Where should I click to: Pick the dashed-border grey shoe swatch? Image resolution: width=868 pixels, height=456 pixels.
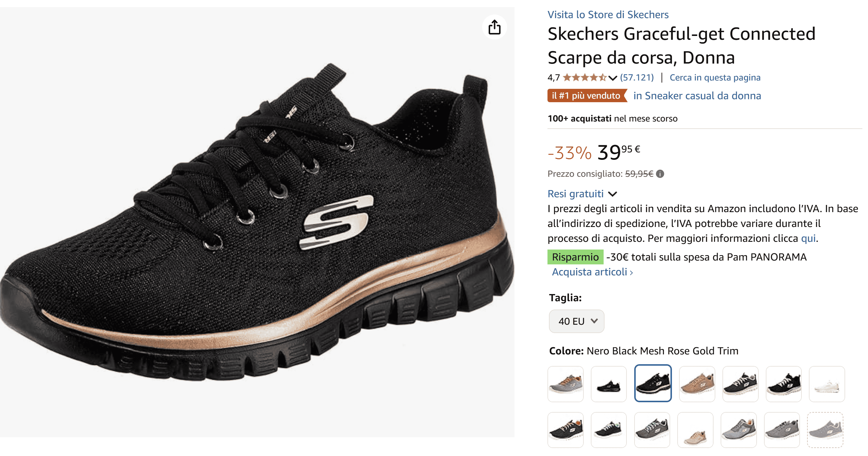click(825, 430)
